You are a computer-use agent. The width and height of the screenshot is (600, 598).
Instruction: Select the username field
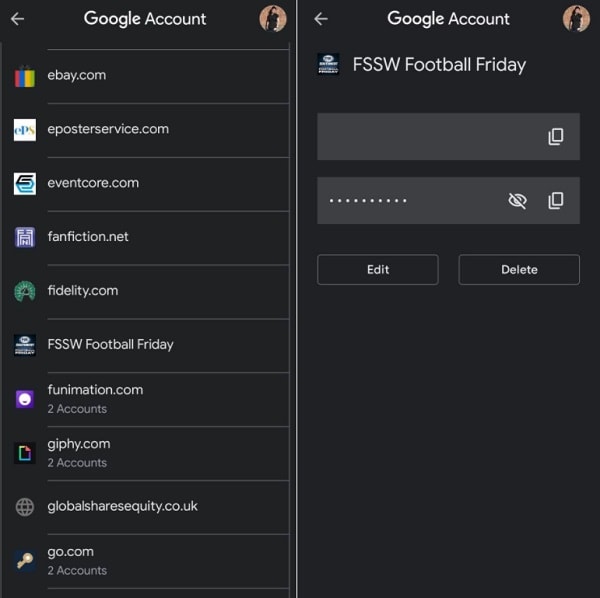(448, 137)
